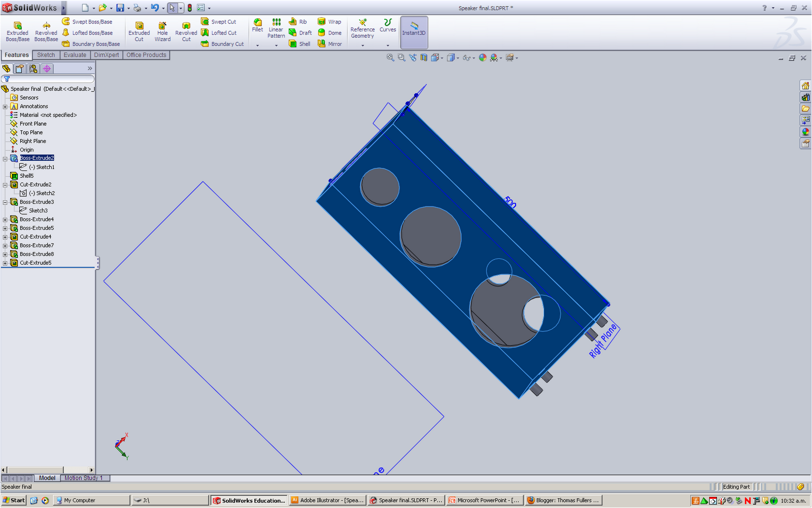Select the Mirror feature tool
812x508 pixels.
point(330,44)
